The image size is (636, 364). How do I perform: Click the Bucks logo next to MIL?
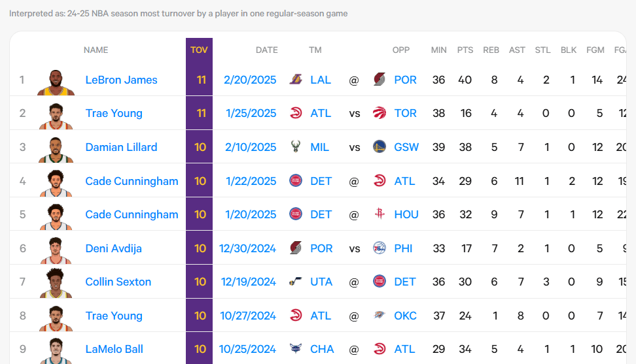point(296,146)
